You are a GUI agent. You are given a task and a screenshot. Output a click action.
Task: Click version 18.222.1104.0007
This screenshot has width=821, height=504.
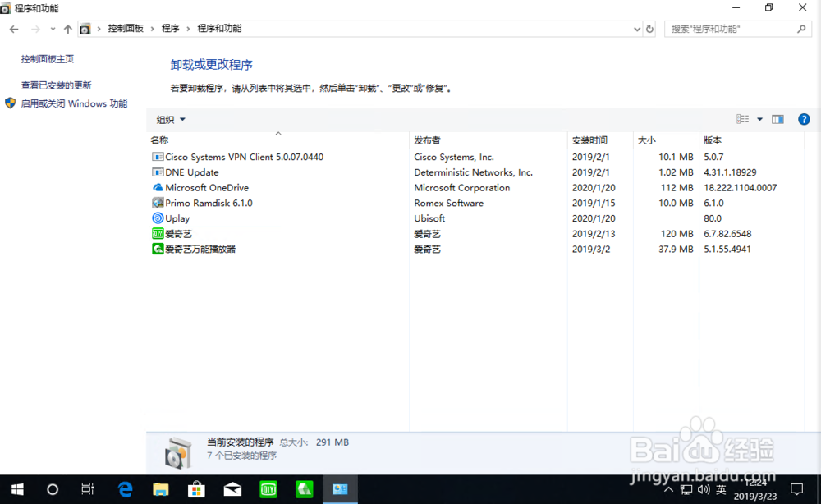coord(740,187)
